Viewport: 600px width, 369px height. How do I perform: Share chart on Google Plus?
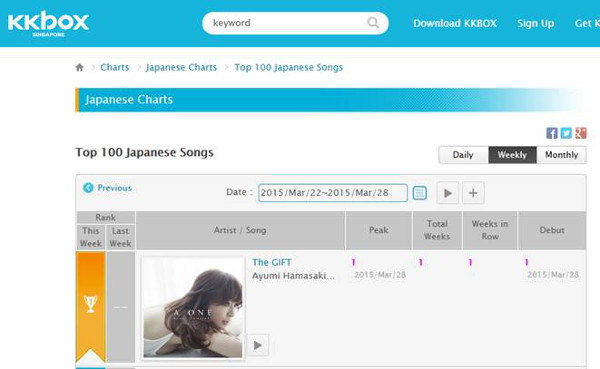click(x=580, y=133)
